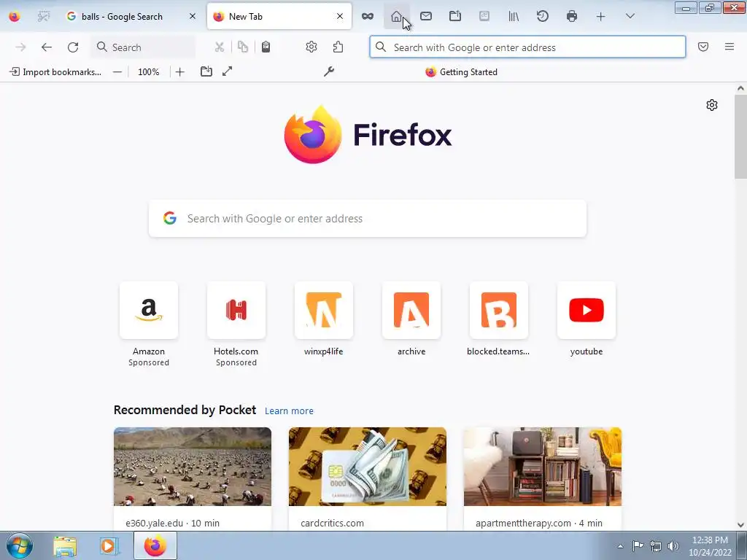Click the address bar field
747x560 pixels.
click(528, 47)
